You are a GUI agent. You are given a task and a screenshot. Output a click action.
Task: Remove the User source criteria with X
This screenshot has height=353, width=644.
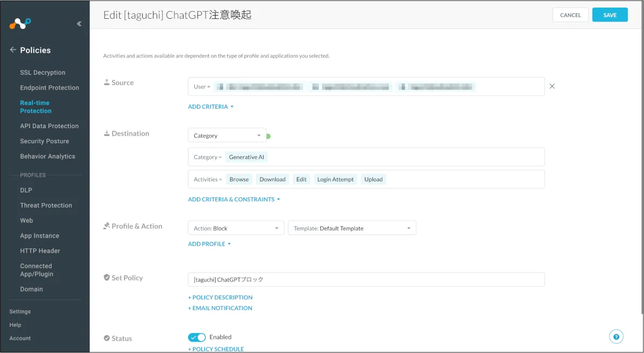tap(552, 86)
